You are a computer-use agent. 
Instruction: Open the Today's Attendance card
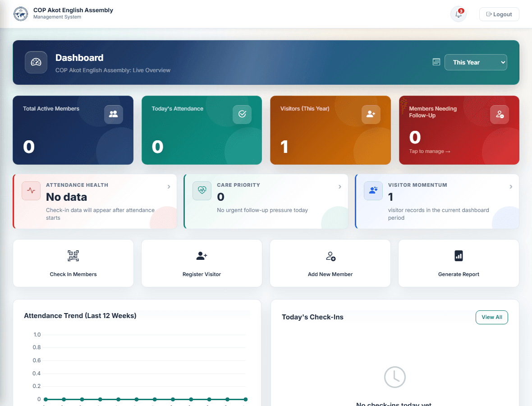[x=202, y=130]
